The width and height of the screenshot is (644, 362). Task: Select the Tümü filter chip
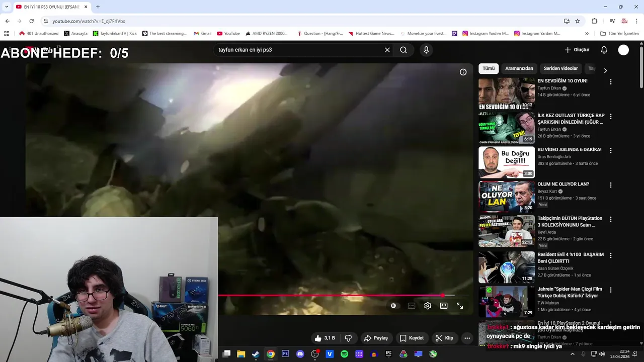[489, 68]
